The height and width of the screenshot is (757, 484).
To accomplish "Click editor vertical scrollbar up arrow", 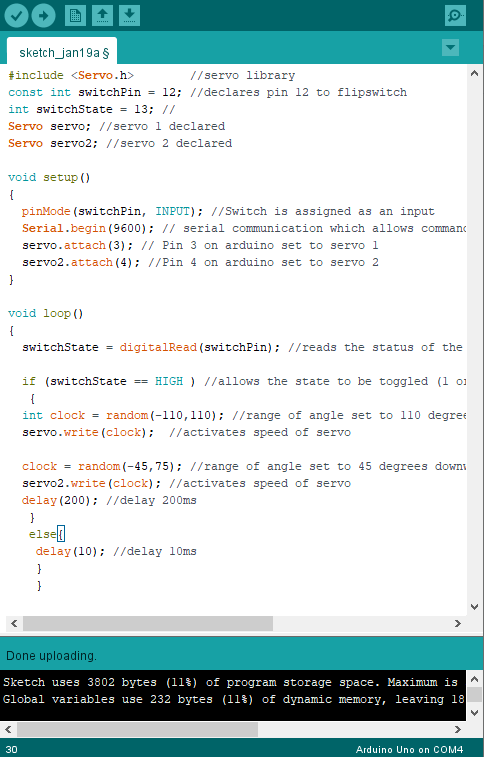I will 474,74.
